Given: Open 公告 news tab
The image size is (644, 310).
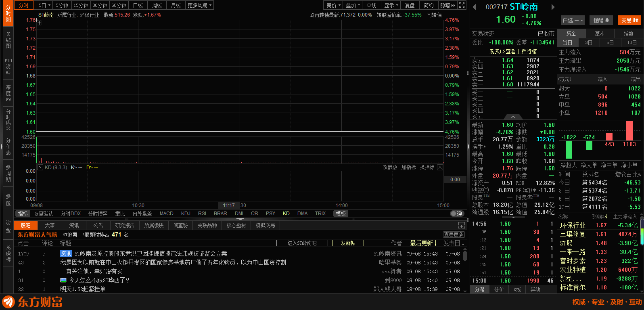Looking at the screenshot, I should (98, 225).
